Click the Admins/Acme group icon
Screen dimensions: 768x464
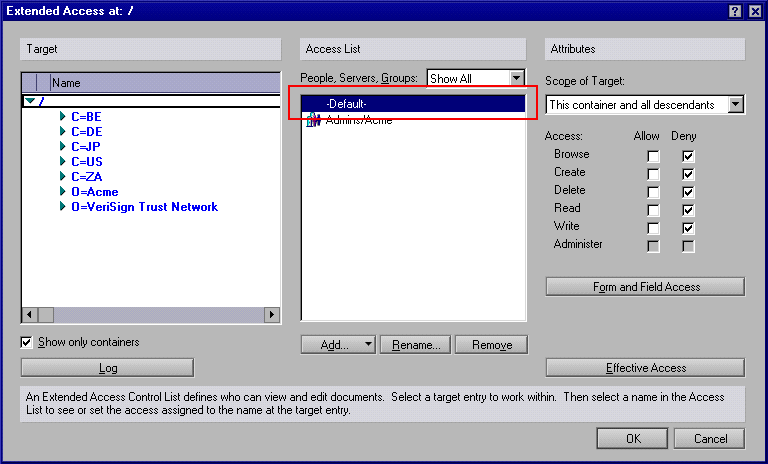pyautogui.click(x=313, y=120)
